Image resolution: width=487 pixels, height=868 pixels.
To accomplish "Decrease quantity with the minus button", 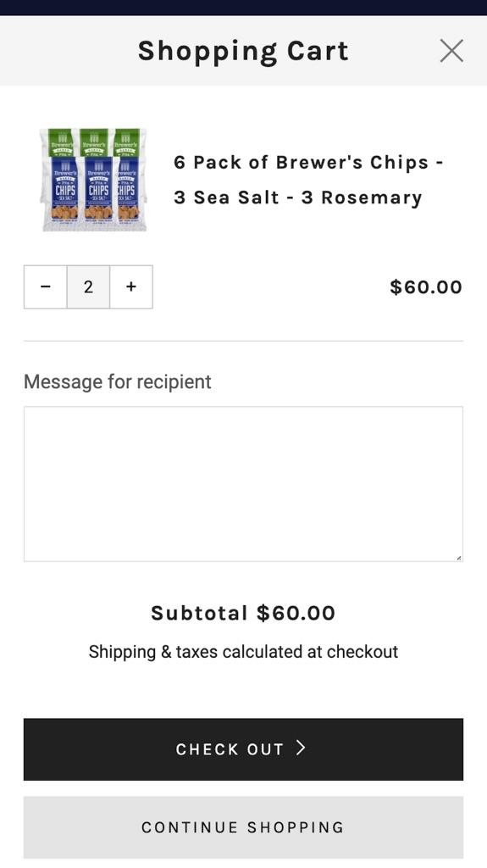I will coord(46,287).
